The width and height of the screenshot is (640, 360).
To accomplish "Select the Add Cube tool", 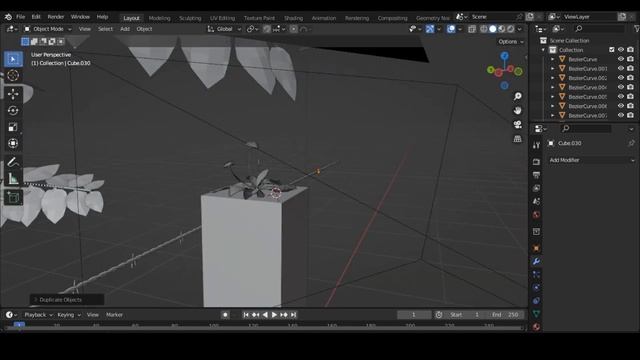I will (x=13, y=198).
